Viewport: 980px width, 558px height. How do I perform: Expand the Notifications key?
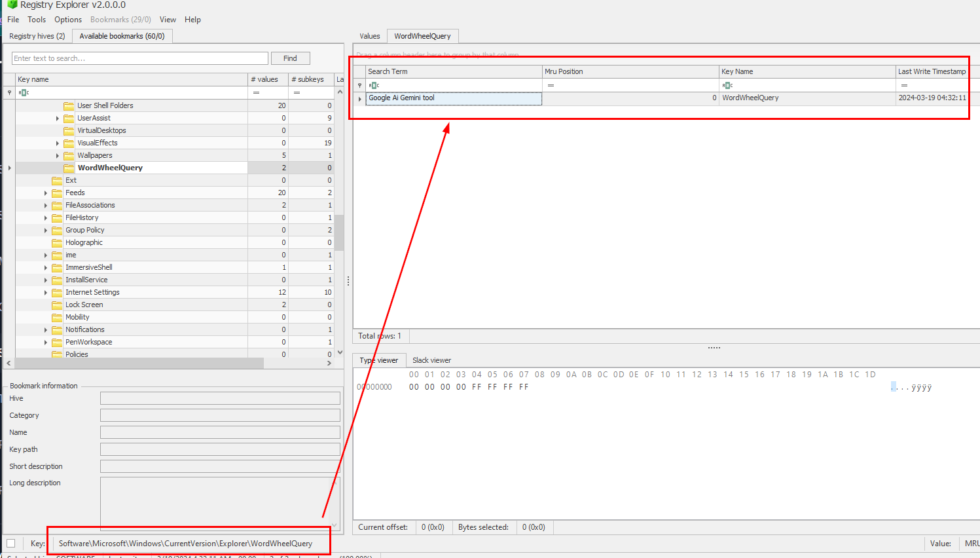[46, 330]
